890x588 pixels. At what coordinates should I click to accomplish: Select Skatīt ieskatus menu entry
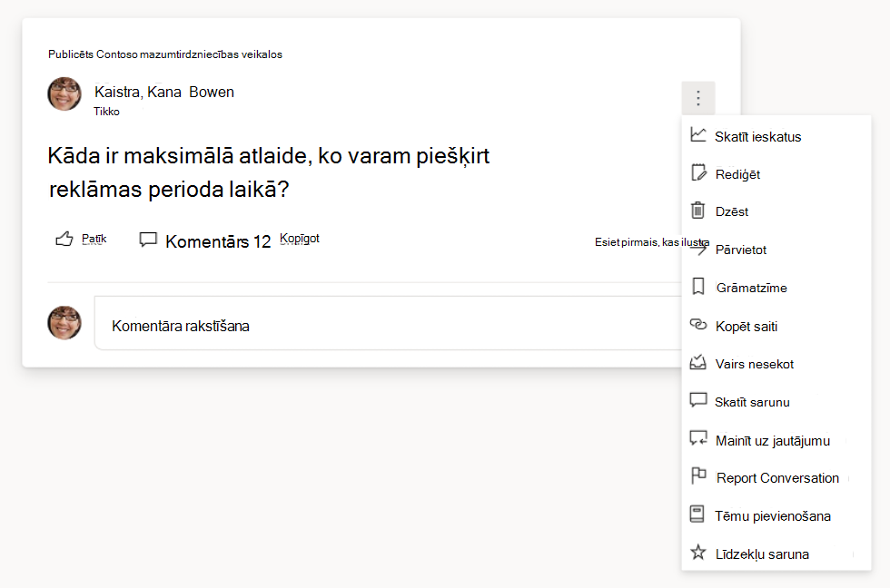(x=776, y=136)
